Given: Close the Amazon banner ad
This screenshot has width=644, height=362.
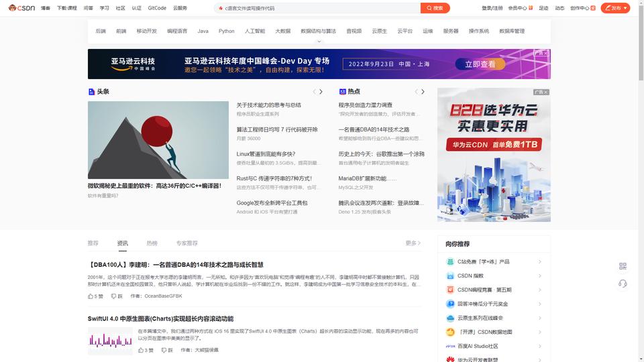Looking at the screenshot, I should point(546,53).
